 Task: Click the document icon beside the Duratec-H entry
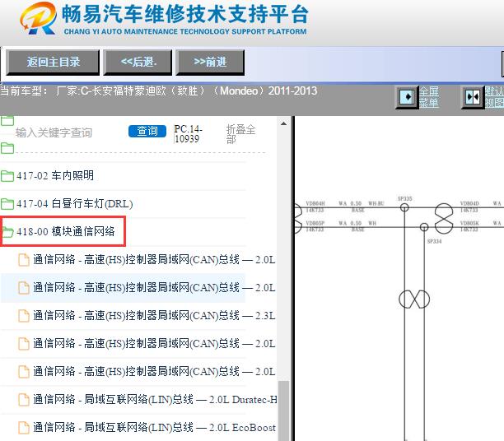(x=23, y=400)
